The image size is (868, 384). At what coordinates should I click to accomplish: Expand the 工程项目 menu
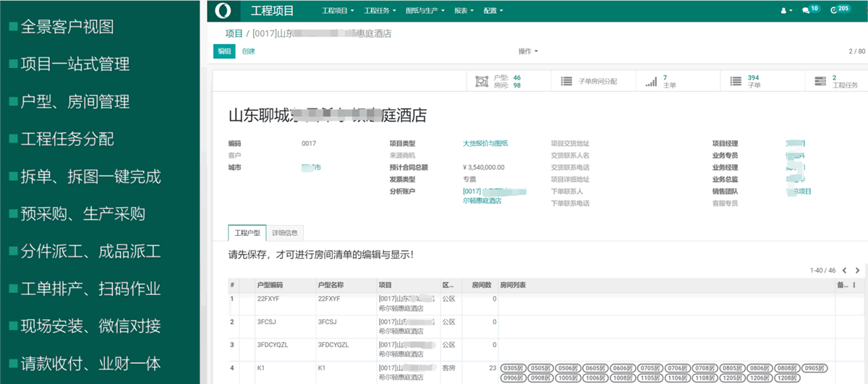[338, 11]
